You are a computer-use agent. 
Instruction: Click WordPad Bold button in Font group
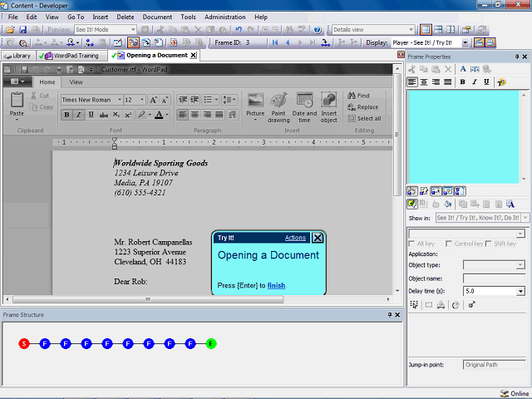pos(66,115)
